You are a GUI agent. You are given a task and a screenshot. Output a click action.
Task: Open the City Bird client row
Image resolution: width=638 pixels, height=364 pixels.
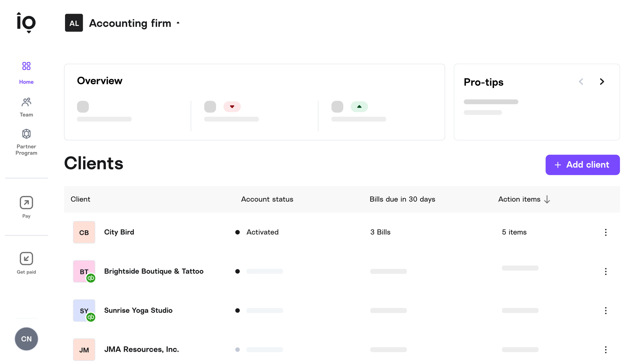point(119,232)
